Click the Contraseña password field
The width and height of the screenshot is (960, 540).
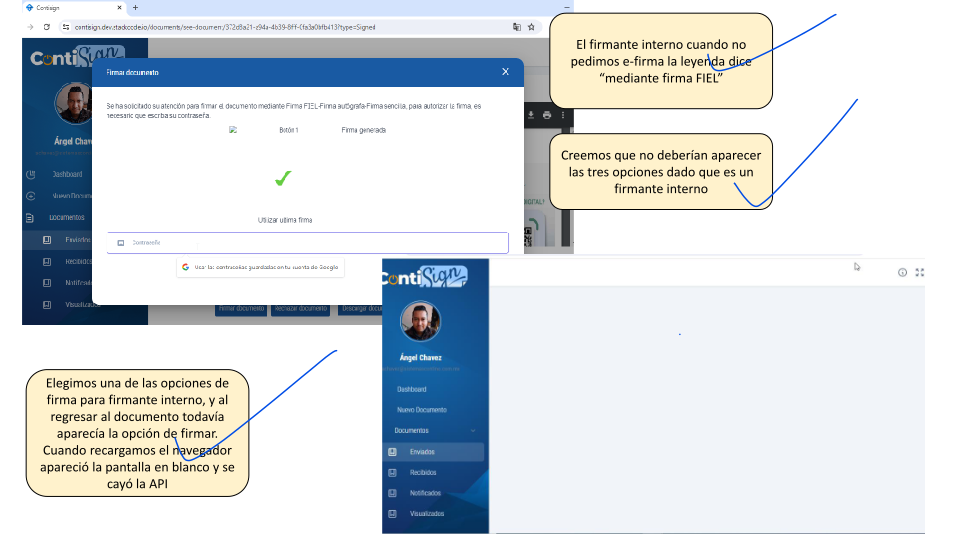pyautogui.click(x=308, y=243)
